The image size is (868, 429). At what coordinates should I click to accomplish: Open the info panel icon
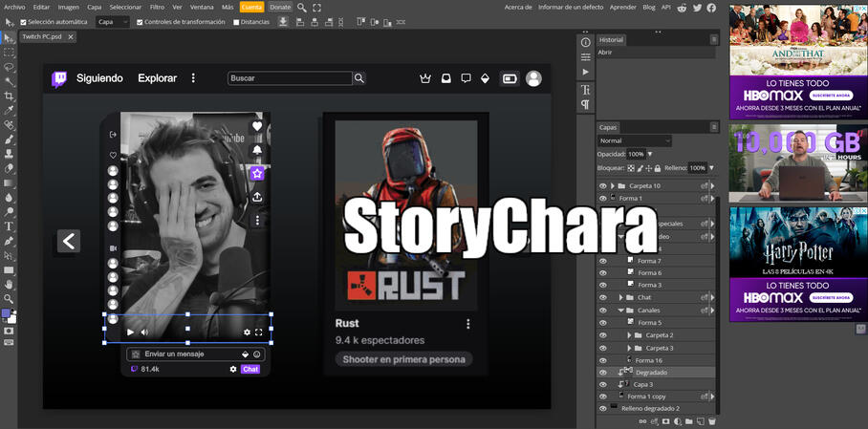pos(586,42)
